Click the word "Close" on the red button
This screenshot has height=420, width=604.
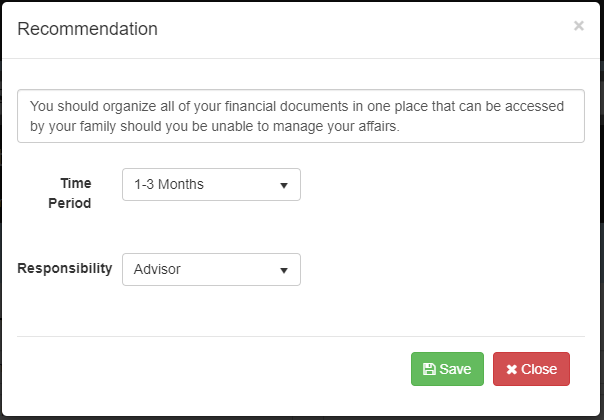[x=539, y=369]
